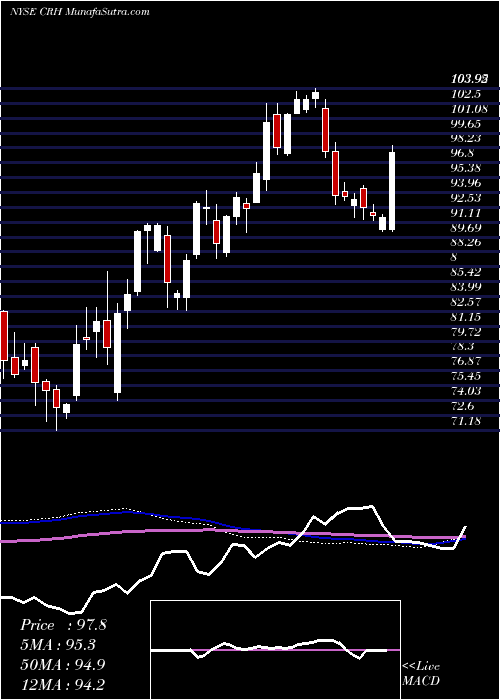Screen dimensions: 500x700
Task: Click the 98.23 price axis label
Action: click(x=466, y=138)
